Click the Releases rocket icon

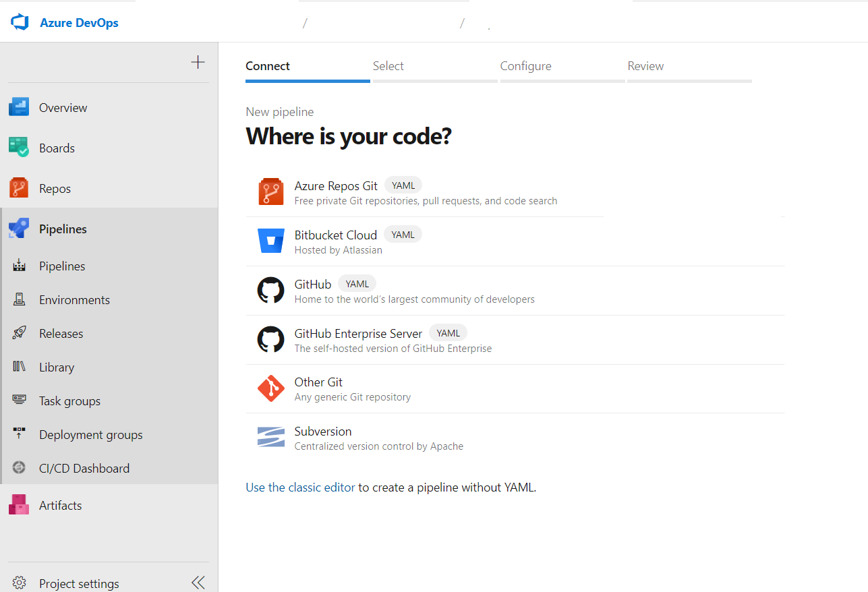click(x=19, y=333)
